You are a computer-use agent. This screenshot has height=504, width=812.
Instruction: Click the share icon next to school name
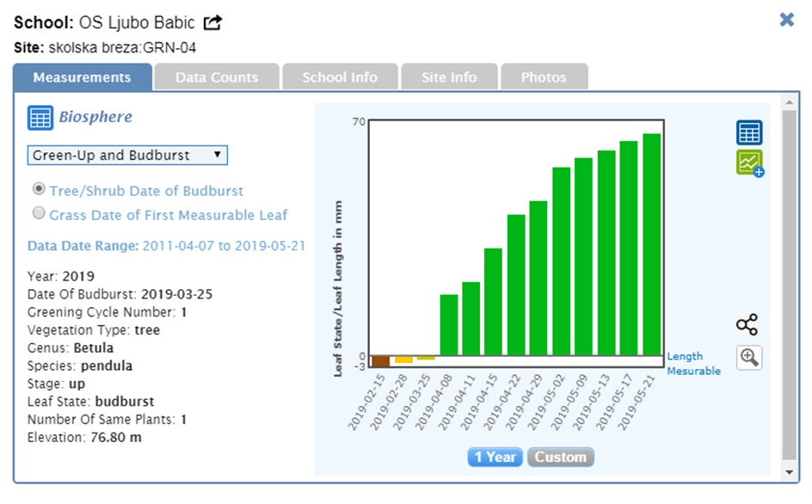point(212,22)
